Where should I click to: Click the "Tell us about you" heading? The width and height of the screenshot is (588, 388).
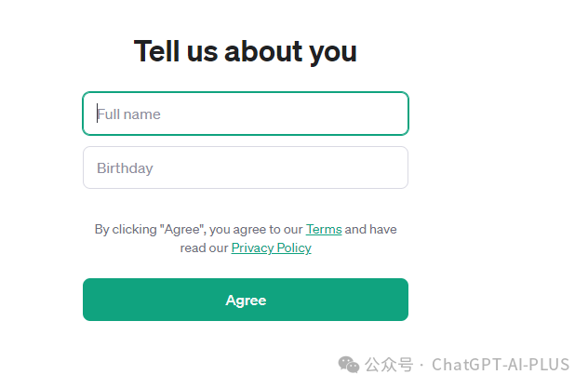click(x=245, y=51)
